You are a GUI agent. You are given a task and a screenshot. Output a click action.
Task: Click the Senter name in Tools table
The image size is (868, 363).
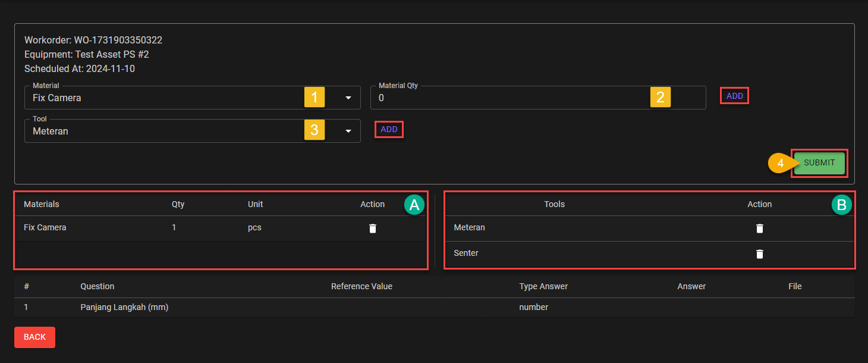pyautogui.click(x=466, y=254)
